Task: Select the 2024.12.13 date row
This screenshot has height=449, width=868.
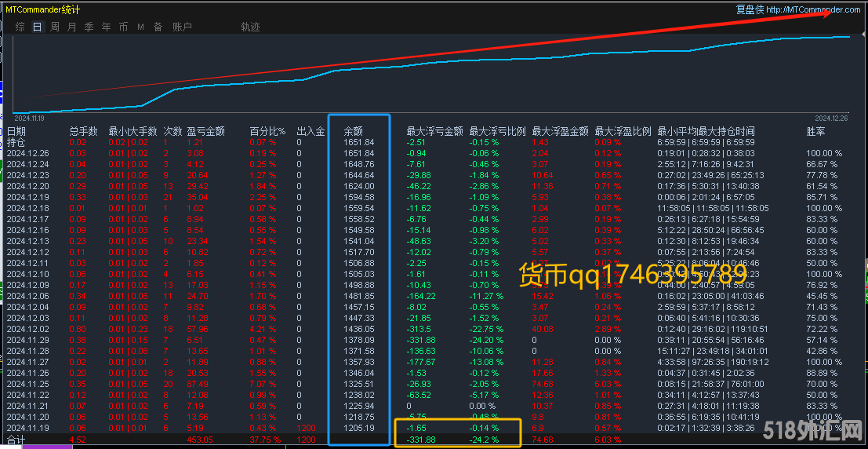Action: point(28,241)
